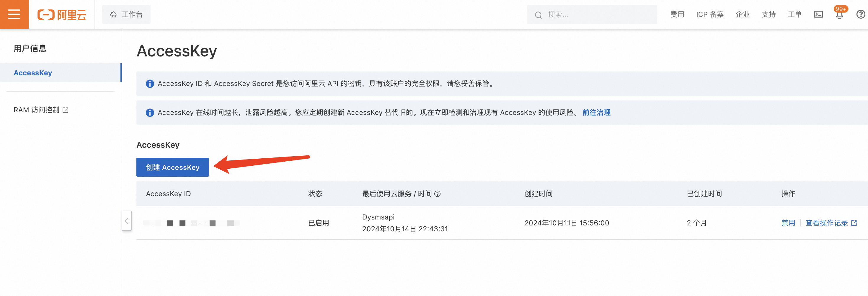Open the Cloud Shell terminal icon
Screen dimensions: 868x296
pyautogui.click(x=818, y=14)
